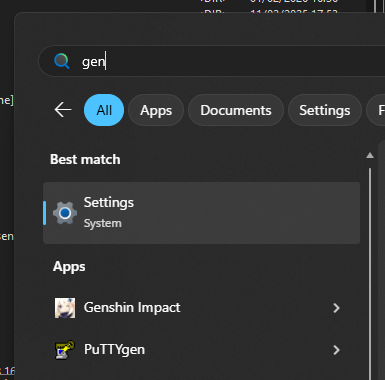
Task: Open the Settings best match result
Action: 201,213
